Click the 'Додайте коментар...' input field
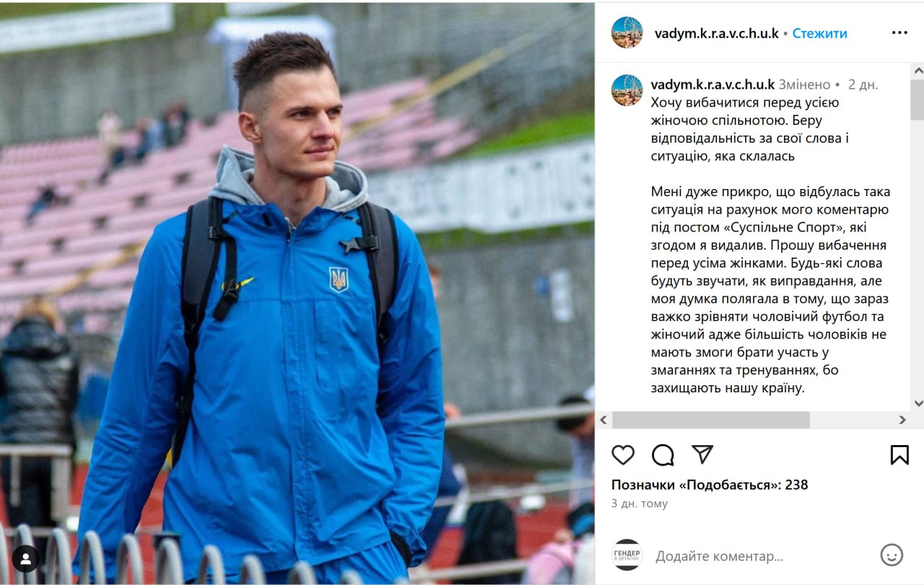This screenshot has width=924, height=585. 762,556
